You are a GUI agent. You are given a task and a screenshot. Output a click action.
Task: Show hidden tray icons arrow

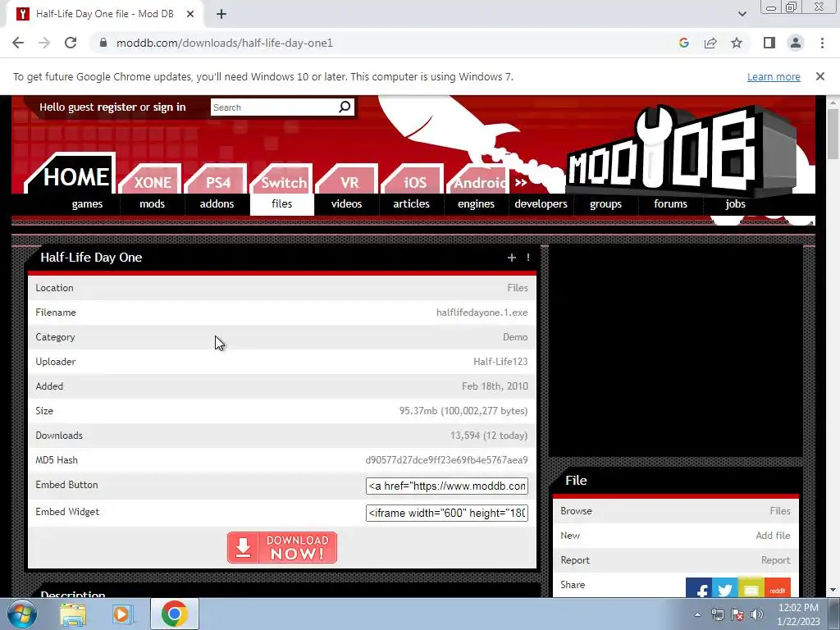pyautogui.click(x=697, y=614)
